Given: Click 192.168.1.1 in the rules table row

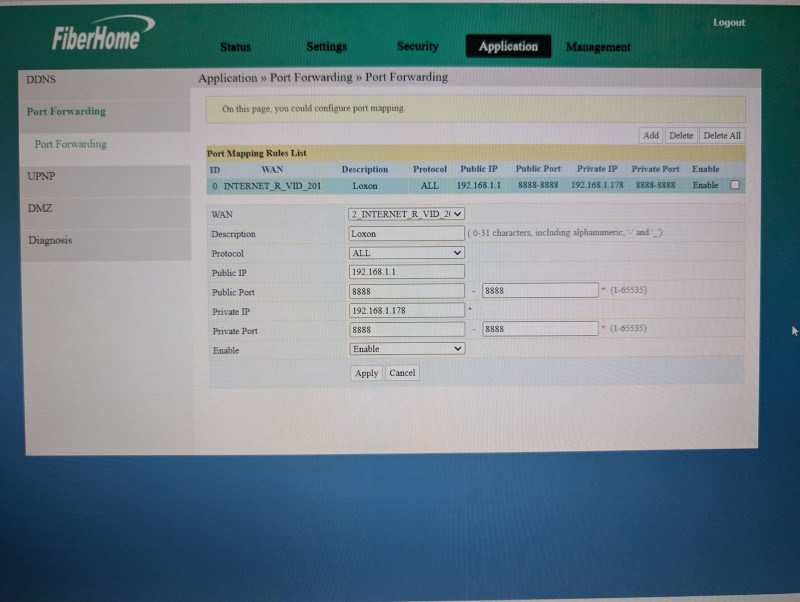Looking at the screenshot, I should 479,185.
